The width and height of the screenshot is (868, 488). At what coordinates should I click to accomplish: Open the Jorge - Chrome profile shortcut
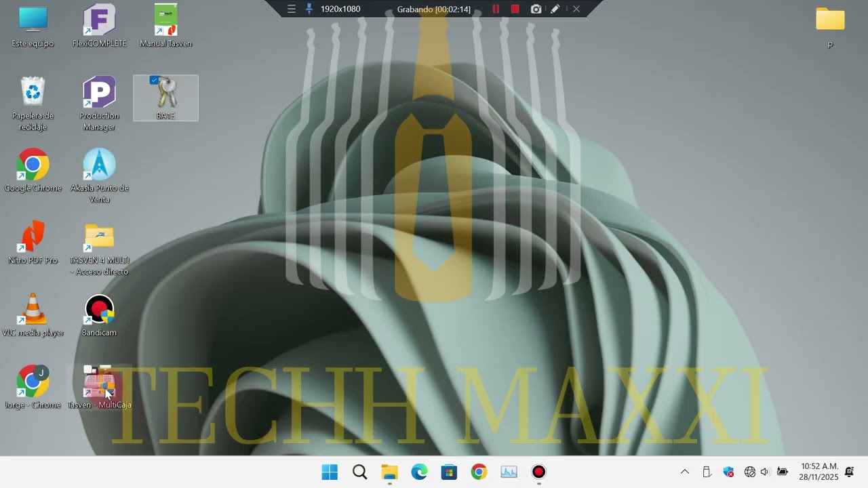click(33, 388)
